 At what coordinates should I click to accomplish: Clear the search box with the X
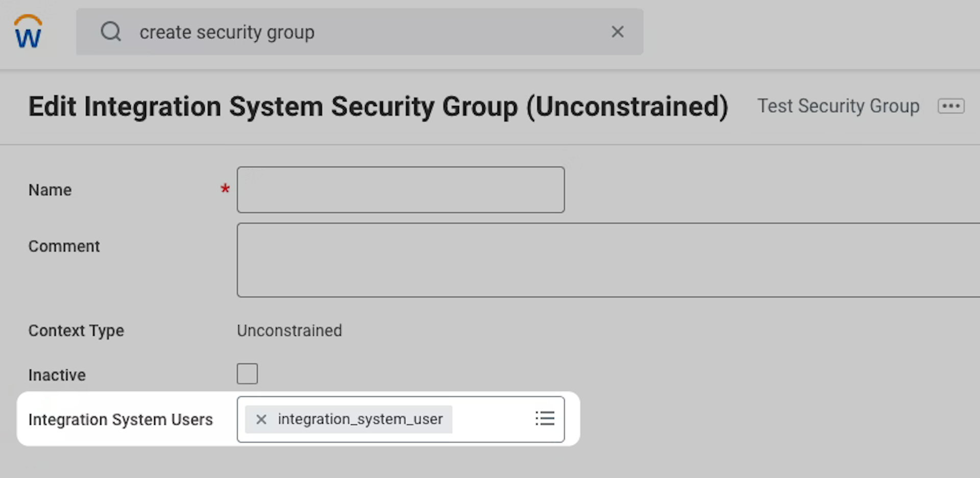click(x=618, y=32)
